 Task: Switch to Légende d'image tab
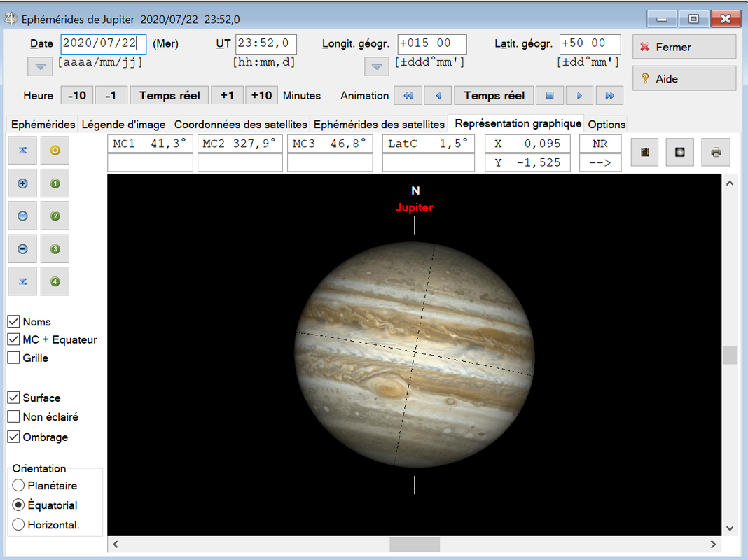(123, 125)
